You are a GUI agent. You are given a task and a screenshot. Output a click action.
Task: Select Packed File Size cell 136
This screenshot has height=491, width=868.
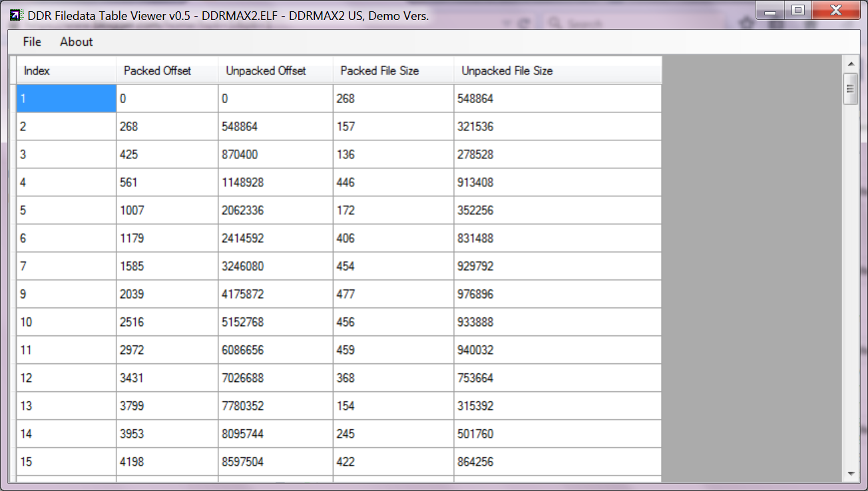point(394,154)
